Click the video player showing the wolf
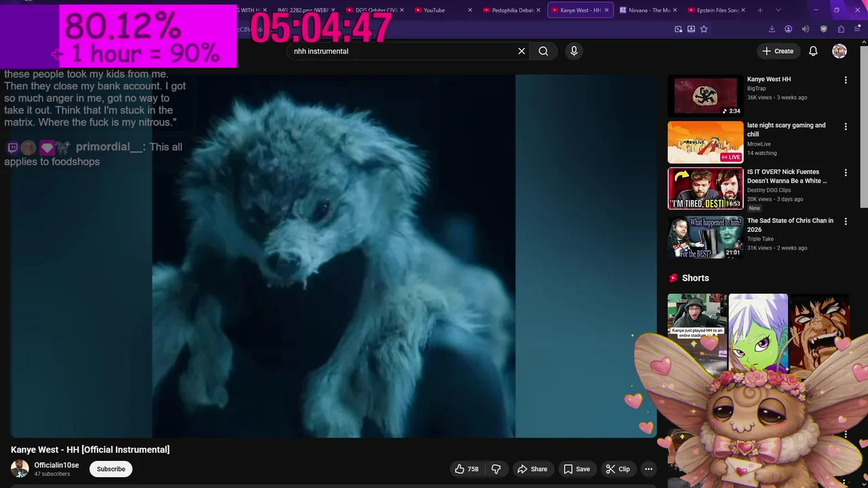868x488 pixels. [333, 256]
